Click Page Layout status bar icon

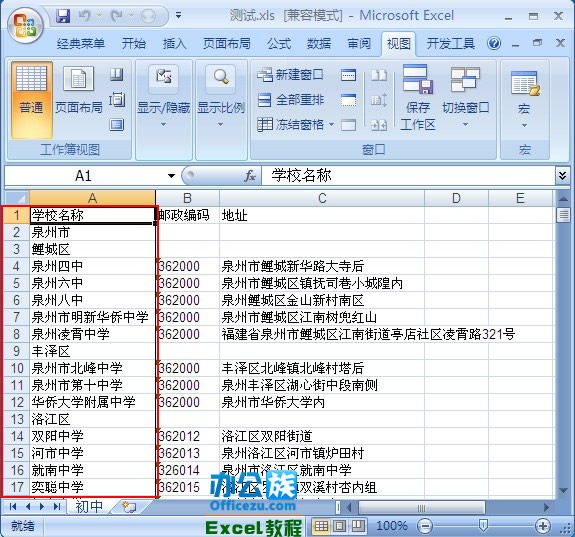(x=340, y=526)
